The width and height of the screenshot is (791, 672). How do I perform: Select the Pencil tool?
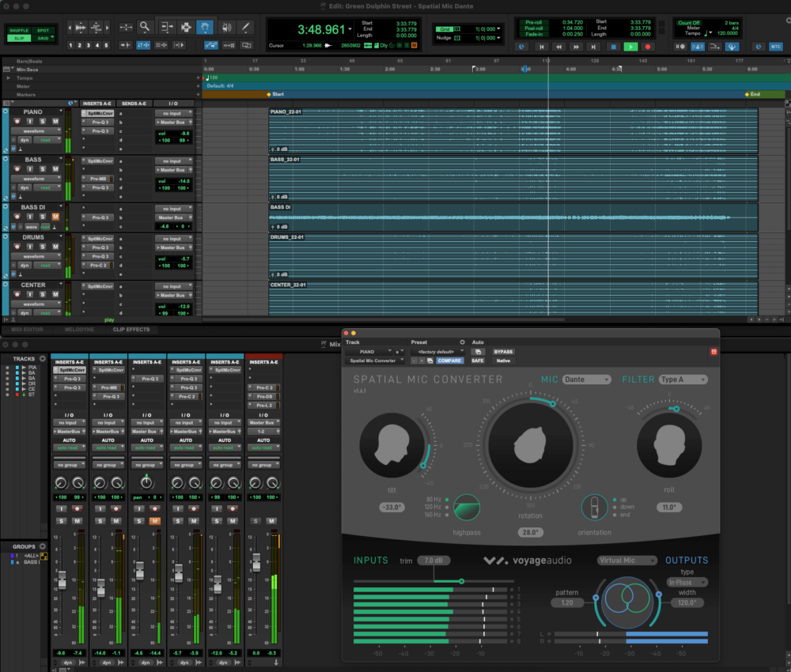244,28
